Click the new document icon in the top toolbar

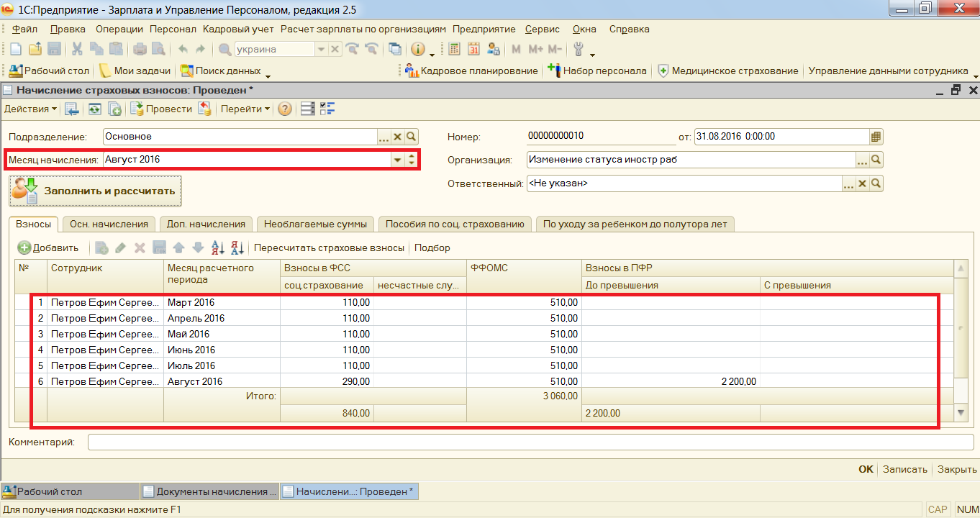16,50
